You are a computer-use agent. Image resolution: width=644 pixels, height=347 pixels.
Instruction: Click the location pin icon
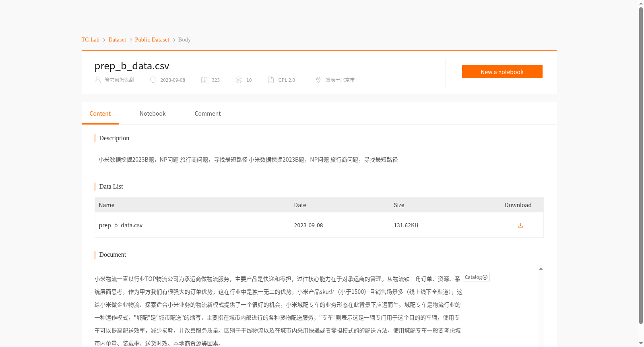pyautogui.click(x=318, y=80)
